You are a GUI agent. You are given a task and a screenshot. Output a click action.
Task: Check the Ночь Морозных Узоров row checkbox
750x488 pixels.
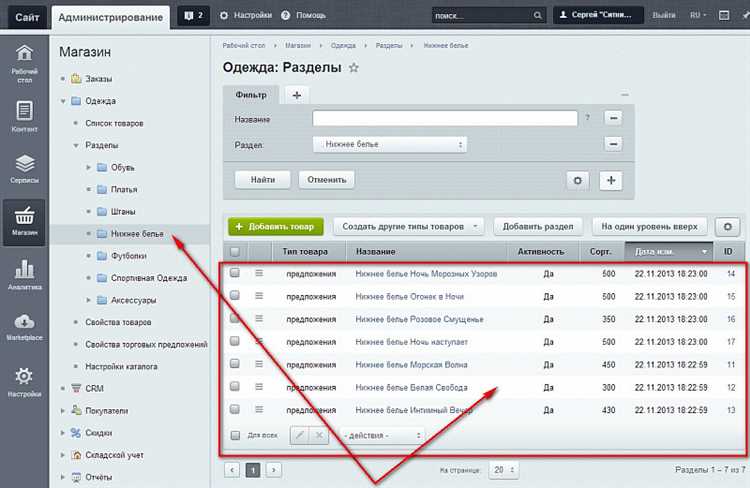(234, 273)
